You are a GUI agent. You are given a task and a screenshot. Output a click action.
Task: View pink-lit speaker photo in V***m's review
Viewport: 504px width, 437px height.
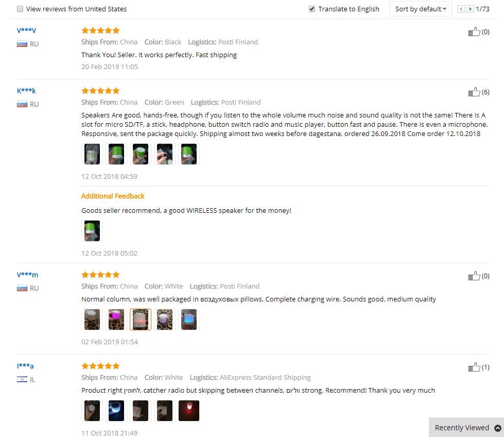click(116, 320)
